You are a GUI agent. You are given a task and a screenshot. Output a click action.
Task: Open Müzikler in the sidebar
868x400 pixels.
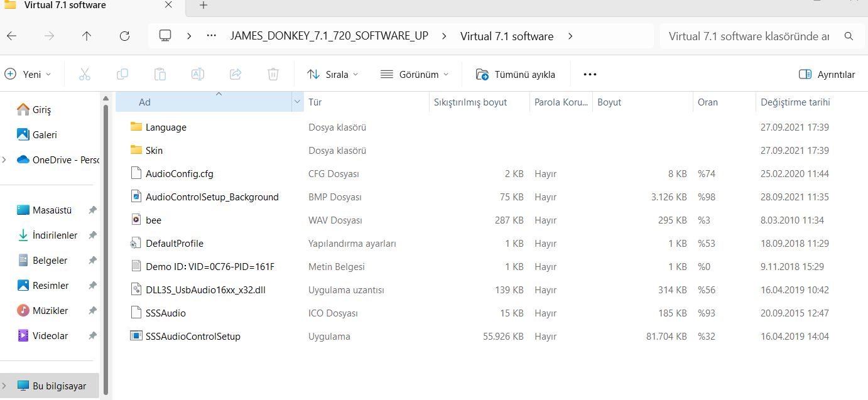[x=50, y=310]
